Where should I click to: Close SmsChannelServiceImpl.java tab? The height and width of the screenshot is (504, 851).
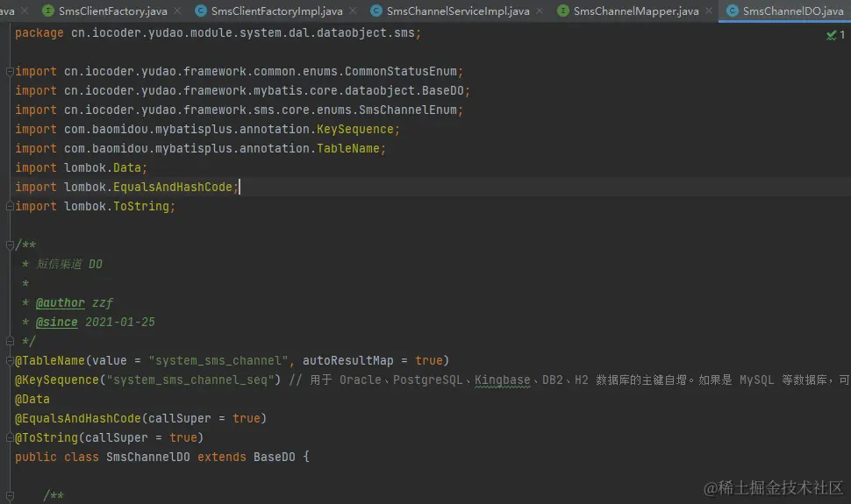coord(539,11)
